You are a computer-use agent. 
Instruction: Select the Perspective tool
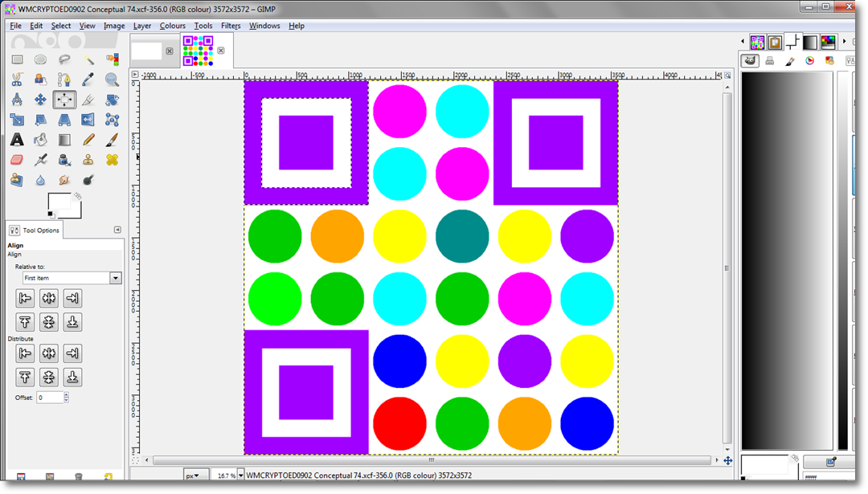64,120
